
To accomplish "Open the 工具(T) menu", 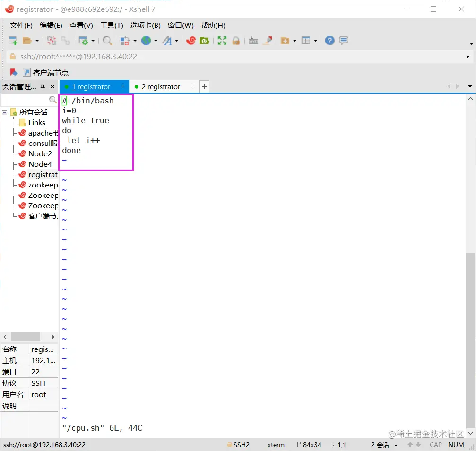I will coord(112,26).
